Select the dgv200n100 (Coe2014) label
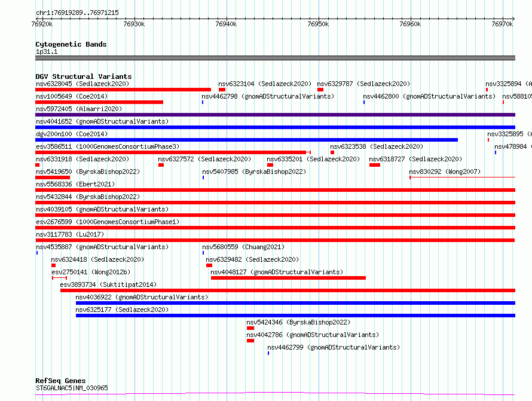Image resolution: width=532 pixels, height=401 pixels. [72, 134]
